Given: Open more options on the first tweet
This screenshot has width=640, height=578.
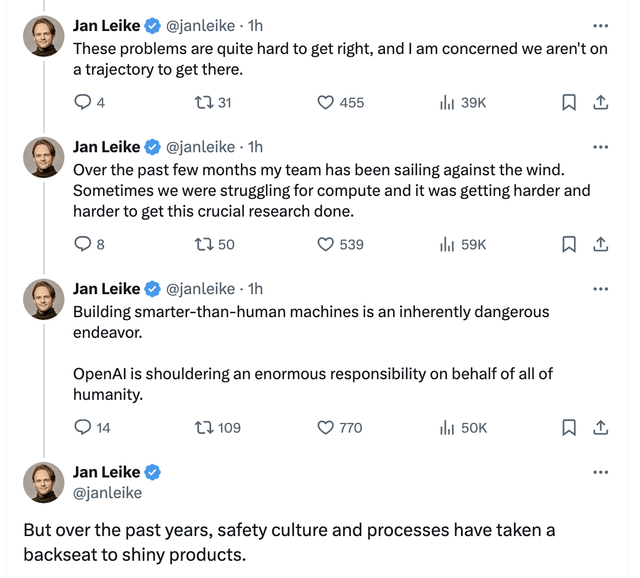Looking at the screenshot, I should tap(600, 26).
